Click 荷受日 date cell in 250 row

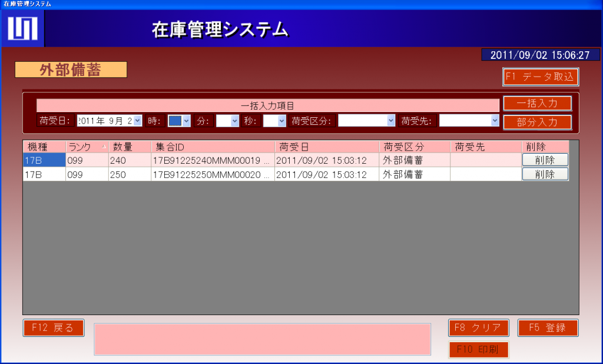point(327,174)
